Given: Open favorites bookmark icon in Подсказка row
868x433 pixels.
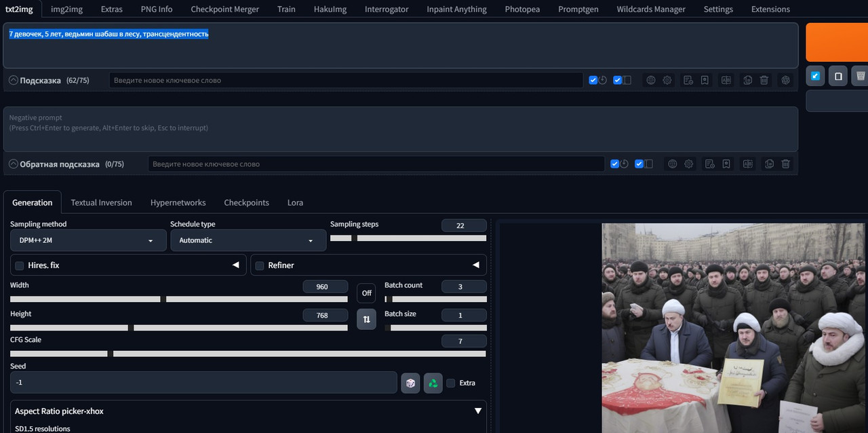Looking at the screenshot, I should (x=705, y=80).
